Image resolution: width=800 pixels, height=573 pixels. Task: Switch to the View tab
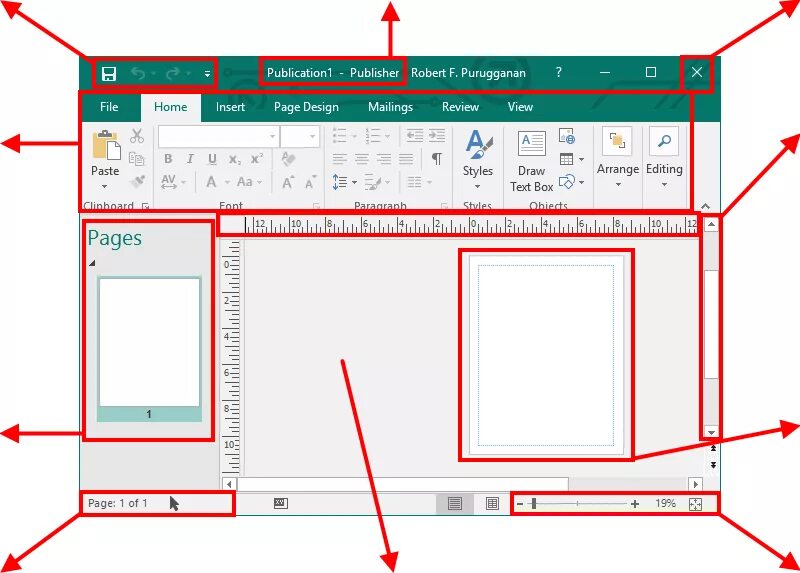(520, 107)
